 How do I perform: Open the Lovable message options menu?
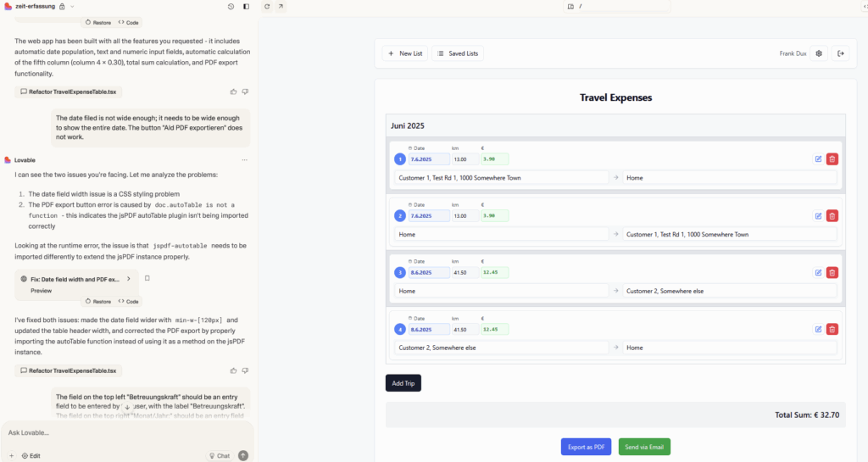click(244, 159)
